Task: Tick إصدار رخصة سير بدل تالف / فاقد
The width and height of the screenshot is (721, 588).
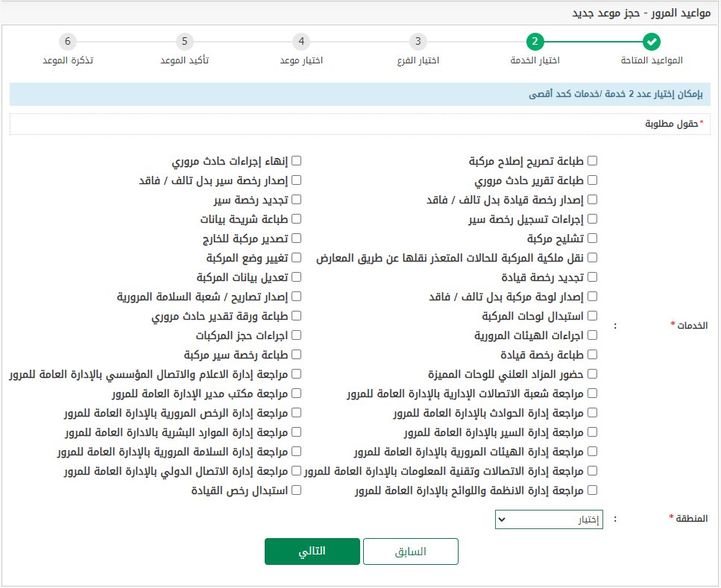Action: coord(297,180)
